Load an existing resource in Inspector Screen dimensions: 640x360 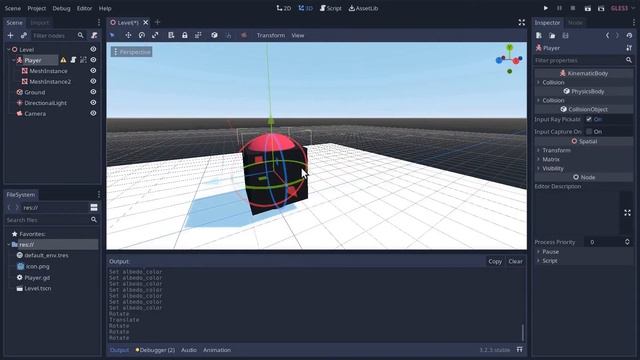pyautogui.click(x=552, y=36)
